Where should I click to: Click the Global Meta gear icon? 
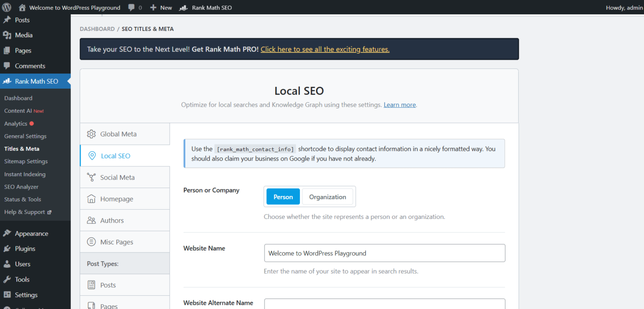point(92,134)
